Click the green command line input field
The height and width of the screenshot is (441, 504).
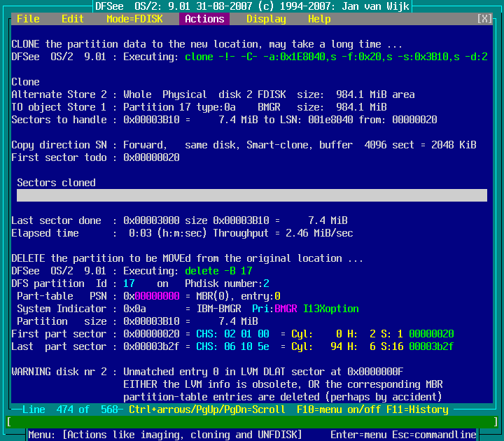pyautogui.click(x=252, y=422)
